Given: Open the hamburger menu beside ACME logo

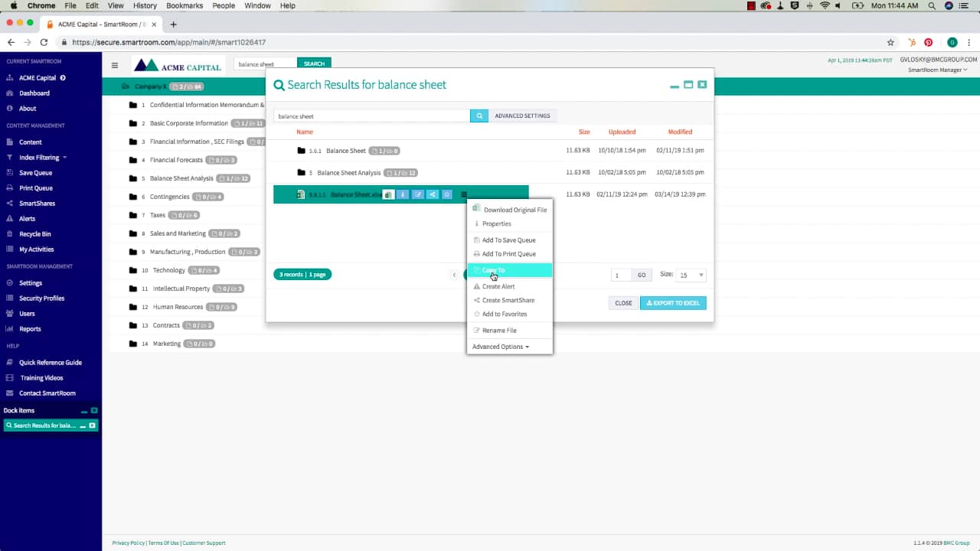Looking at the screenshot, I should coord(115,65).
